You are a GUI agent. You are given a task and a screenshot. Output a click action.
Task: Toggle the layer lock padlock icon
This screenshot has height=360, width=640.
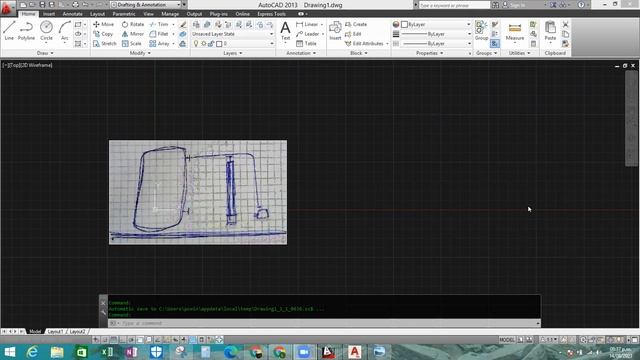tap(211, 44)
